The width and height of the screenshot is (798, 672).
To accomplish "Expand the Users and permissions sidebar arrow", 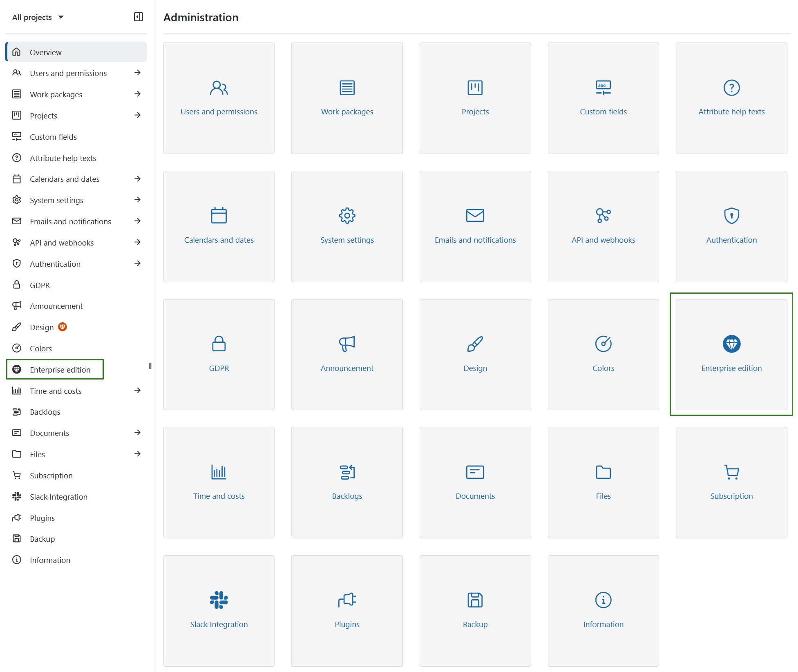I will click(138, 73).
